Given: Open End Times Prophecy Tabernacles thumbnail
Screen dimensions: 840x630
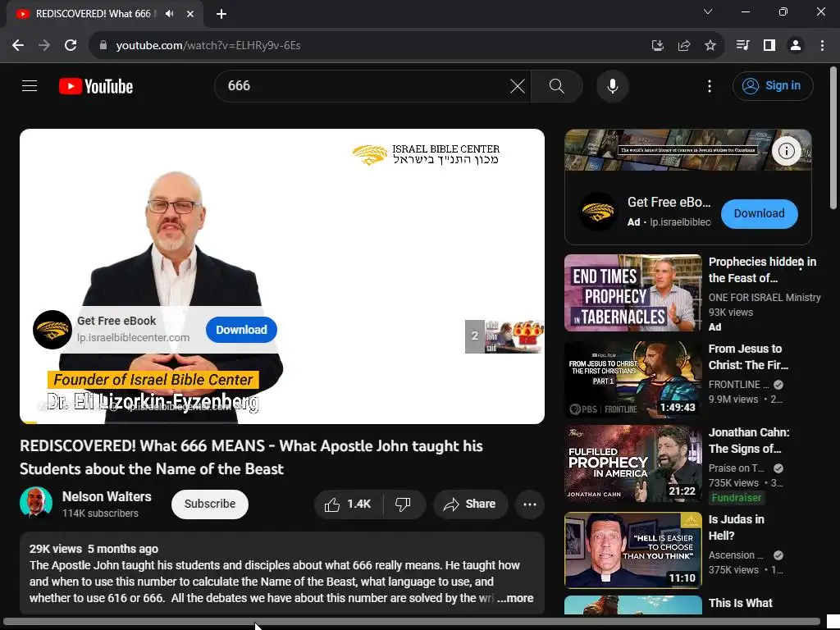Looking at the screenshot, I should [632, 293].
